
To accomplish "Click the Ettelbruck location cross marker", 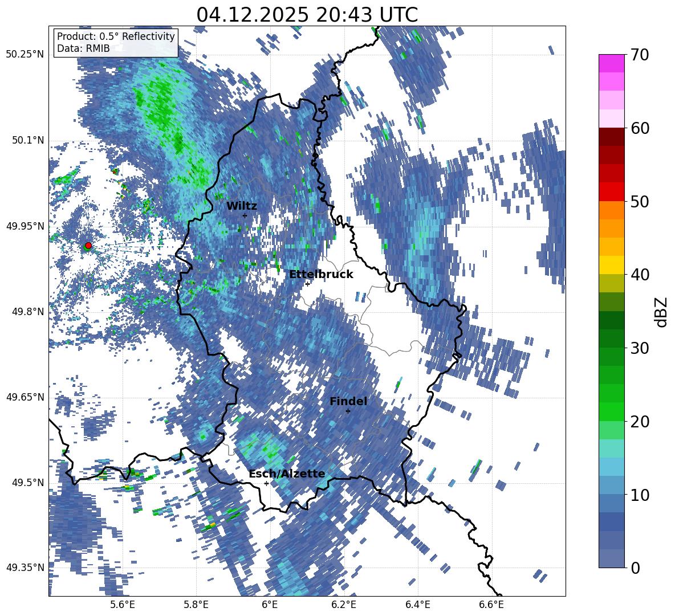I will point(307,284).
